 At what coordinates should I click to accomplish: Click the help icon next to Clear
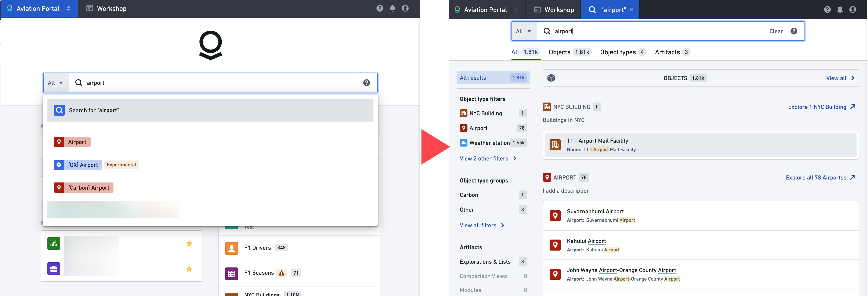tap(794, 31)
